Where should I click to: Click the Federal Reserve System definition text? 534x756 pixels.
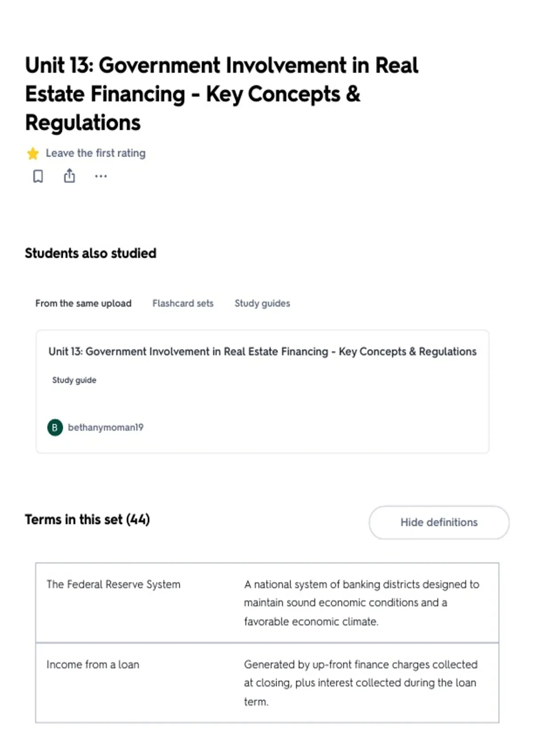pyautogui.click(x=361, y=603)
